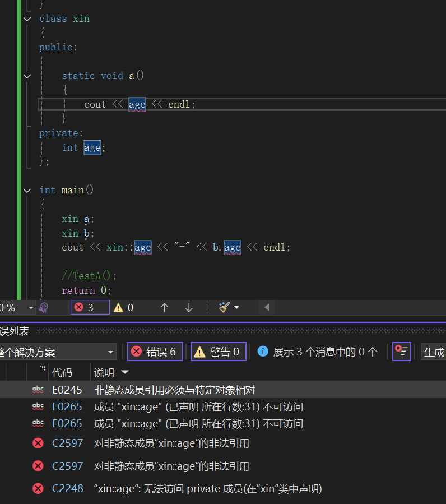Select the C2248 无法访问 private 成员 description

tap(208, 488)
